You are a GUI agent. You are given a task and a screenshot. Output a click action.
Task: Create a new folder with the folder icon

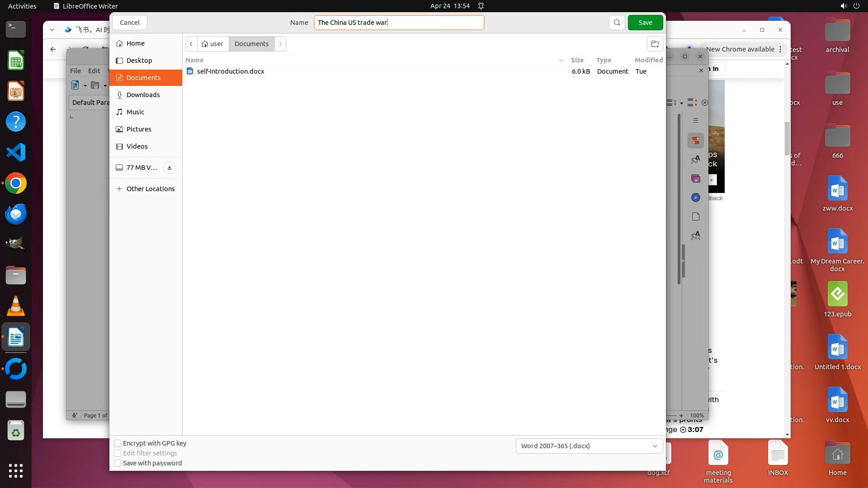[655, 44]
